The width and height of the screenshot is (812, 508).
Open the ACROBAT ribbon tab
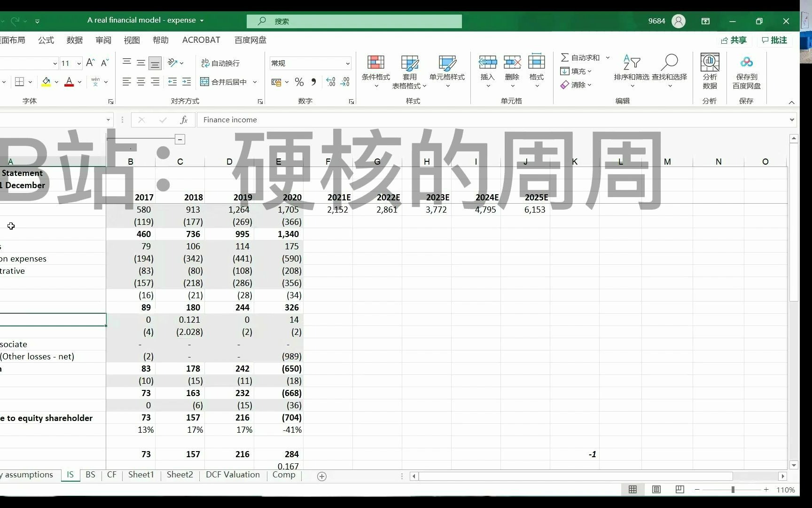point(201,40)
